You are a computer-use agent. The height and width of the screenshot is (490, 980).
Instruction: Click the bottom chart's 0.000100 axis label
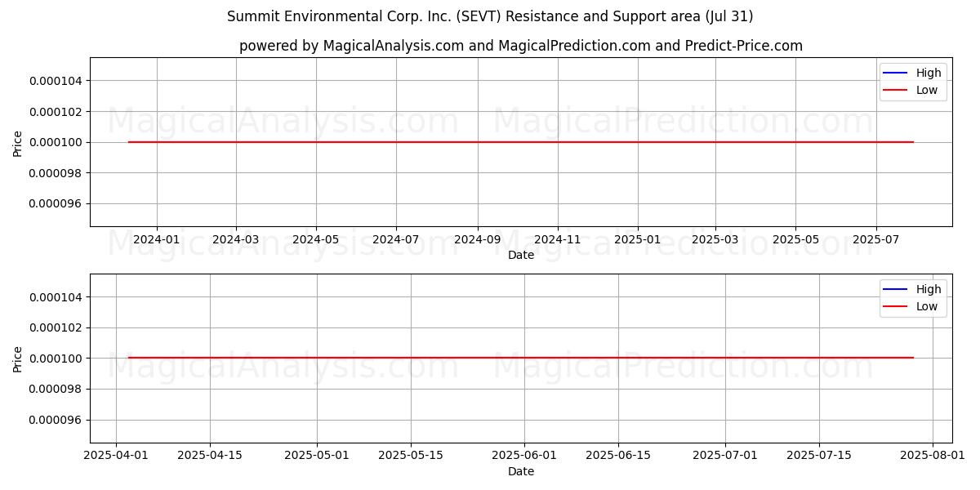(56, 359)
